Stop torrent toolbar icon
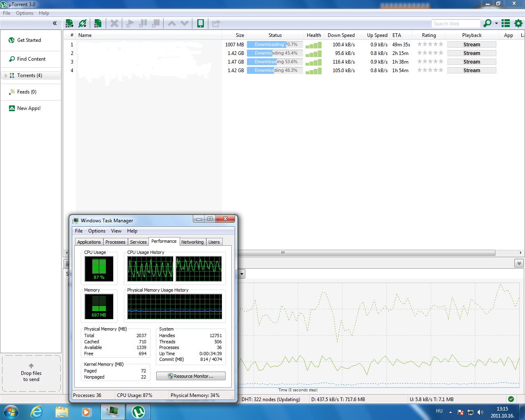 click(156, 23)
